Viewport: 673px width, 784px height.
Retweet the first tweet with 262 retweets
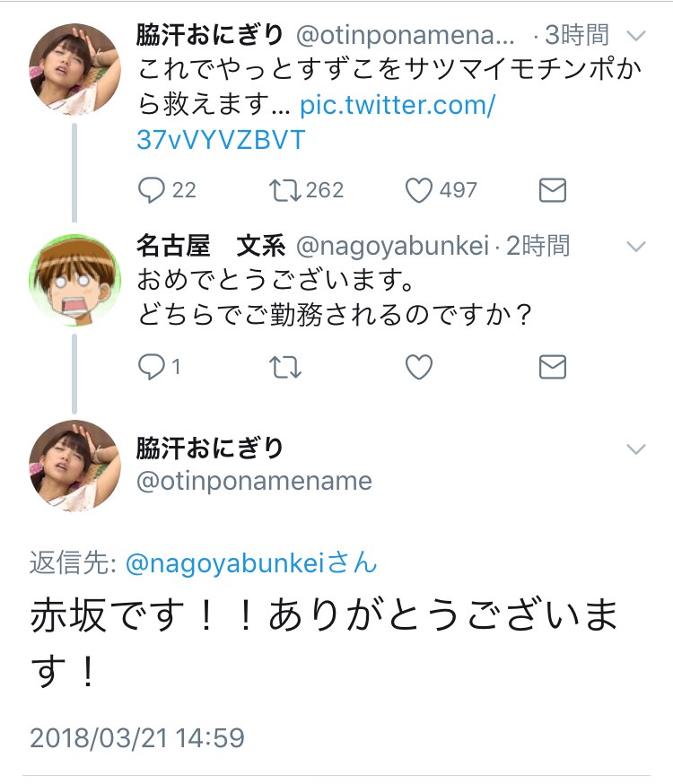(x=285, y=190)
